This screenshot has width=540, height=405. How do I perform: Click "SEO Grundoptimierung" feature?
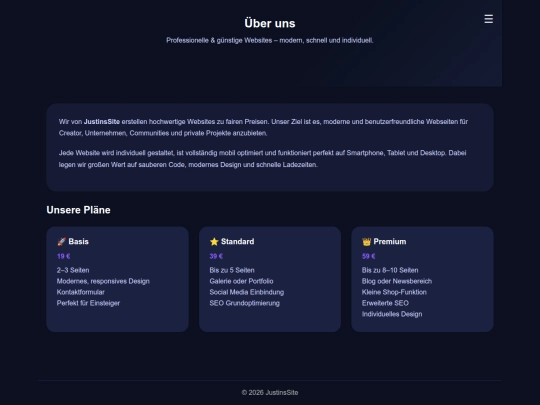[245, 303]
